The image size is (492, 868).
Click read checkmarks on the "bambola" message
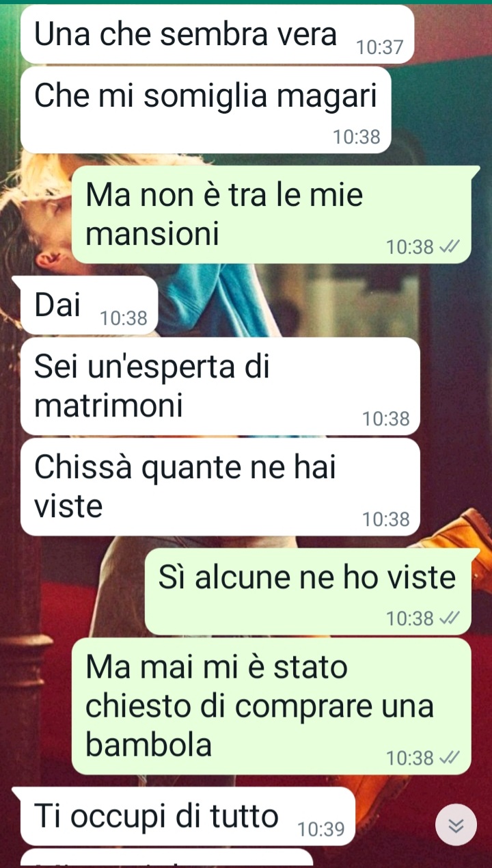[450, 758]
